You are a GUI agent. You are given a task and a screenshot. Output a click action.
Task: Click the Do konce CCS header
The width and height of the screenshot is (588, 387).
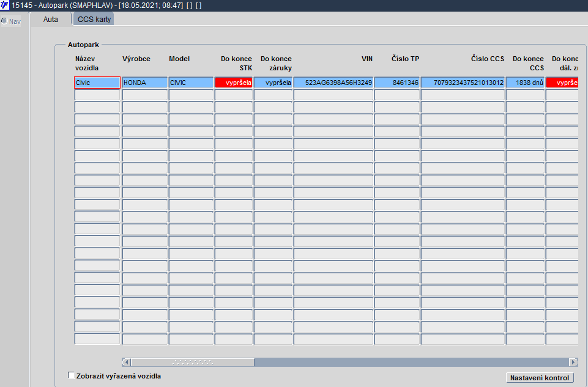coord(528,64)
